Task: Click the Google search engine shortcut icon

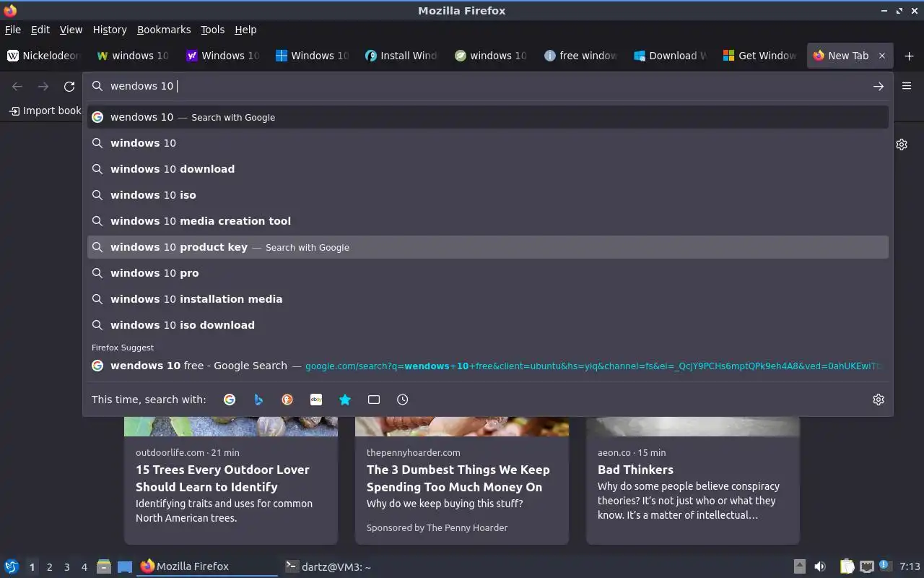Action: coord(230,400)
